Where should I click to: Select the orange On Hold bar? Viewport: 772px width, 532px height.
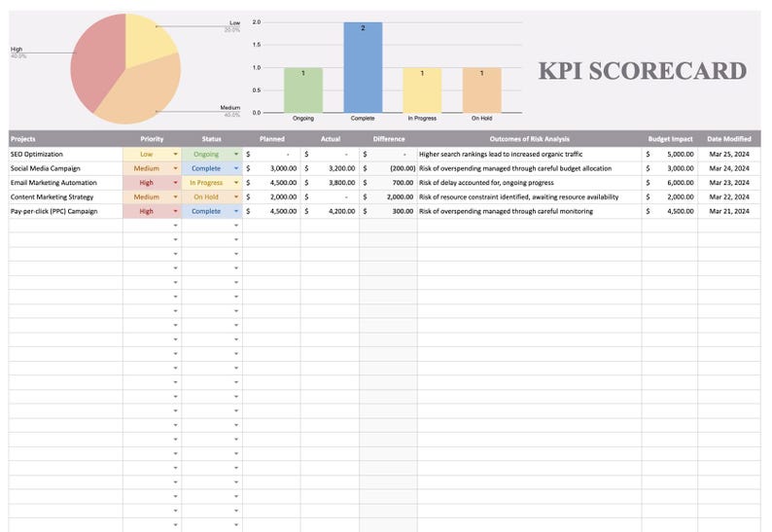click(x=482, y=90)
